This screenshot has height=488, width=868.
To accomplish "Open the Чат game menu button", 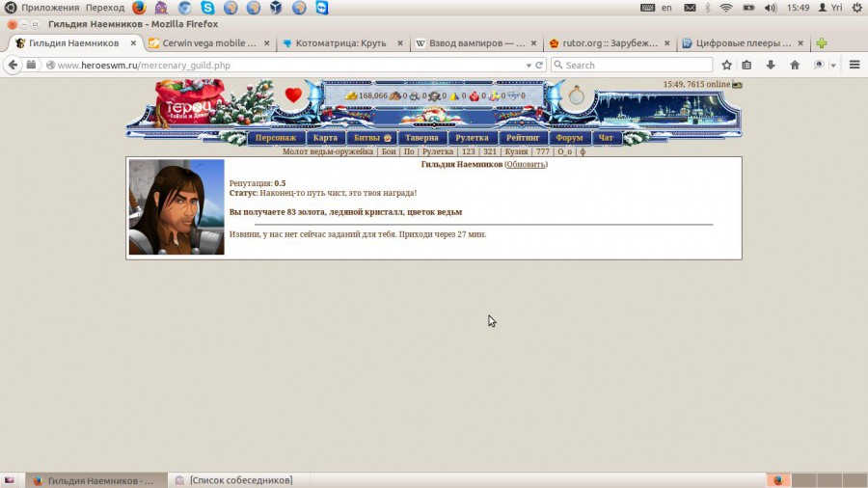I will pyautogui.click(x=606, y=138).
